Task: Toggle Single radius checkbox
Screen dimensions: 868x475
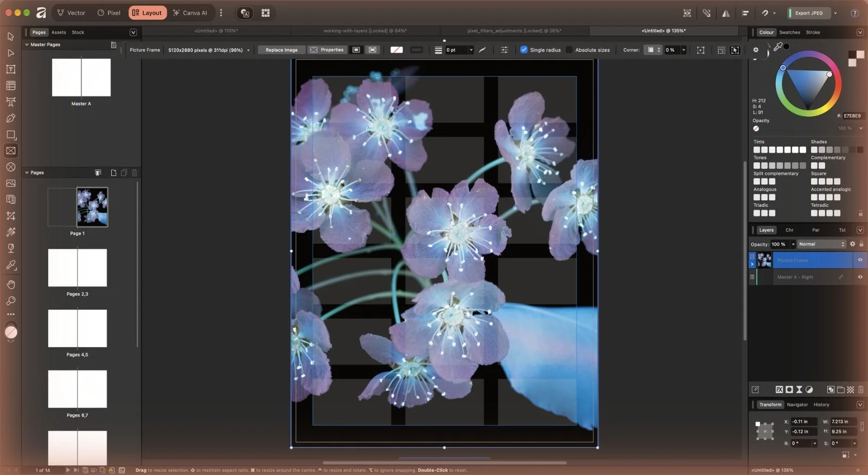Action: (x=524, y=49)
